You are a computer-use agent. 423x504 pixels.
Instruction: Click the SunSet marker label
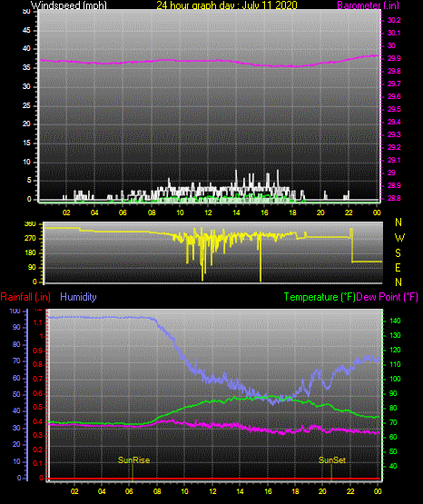coord(332,460)
